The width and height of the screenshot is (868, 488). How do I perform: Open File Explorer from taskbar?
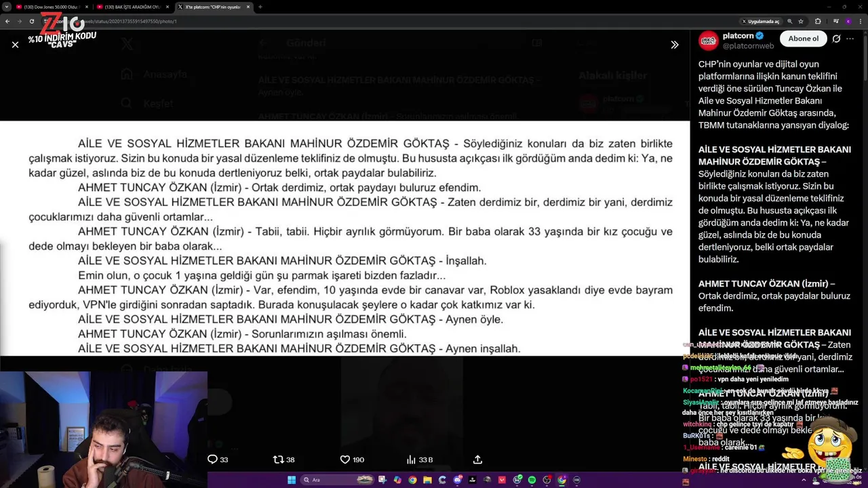click(427, 480)
